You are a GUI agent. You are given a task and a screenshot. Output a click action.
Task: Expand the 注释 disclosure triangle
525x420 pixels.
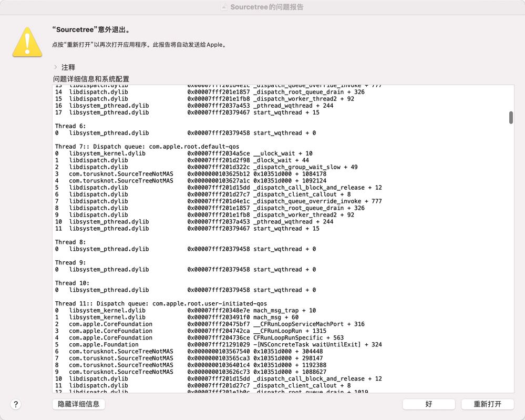tap(56, 67)
